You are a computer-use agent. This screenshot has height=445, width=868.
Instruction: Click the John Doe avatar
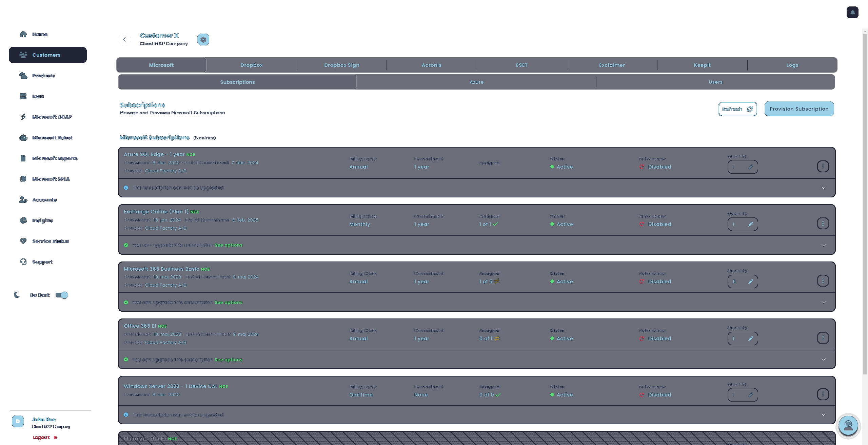[18, 421]
